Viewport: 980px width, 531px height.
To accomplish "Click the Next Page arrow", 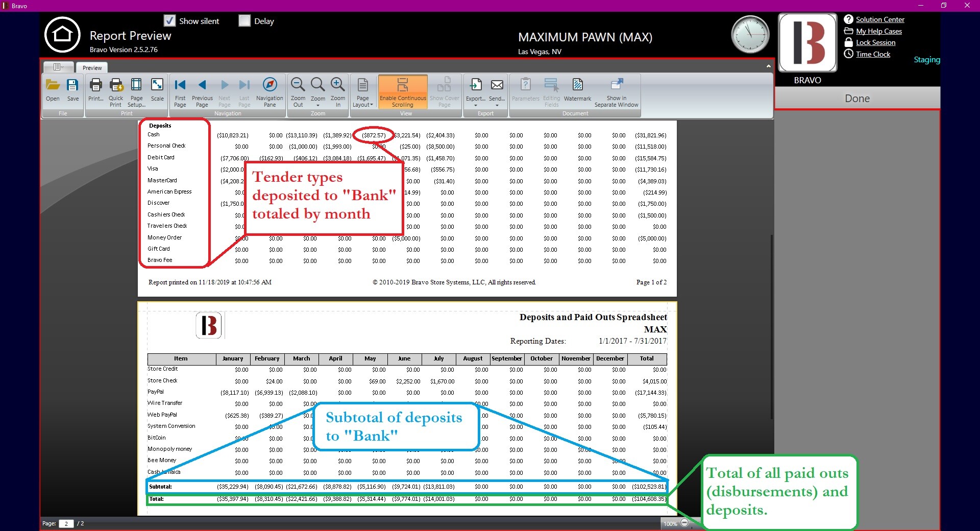I will (225, 92).
